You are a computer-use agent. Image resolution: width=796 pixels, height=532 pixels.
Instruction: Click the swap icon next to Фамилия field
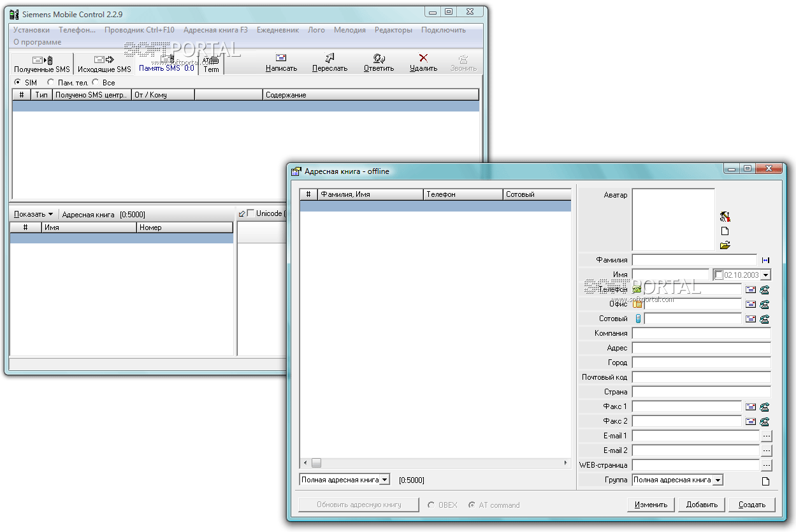coord(765,260)
